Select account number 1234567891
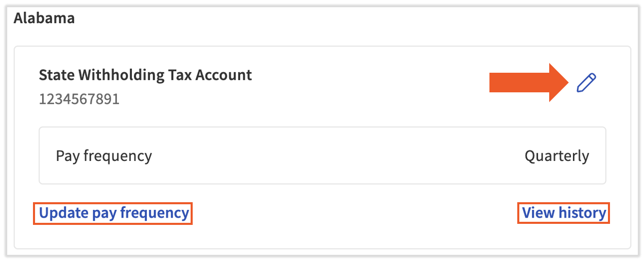The image size is (644, 261). click(x=79, y=99)
